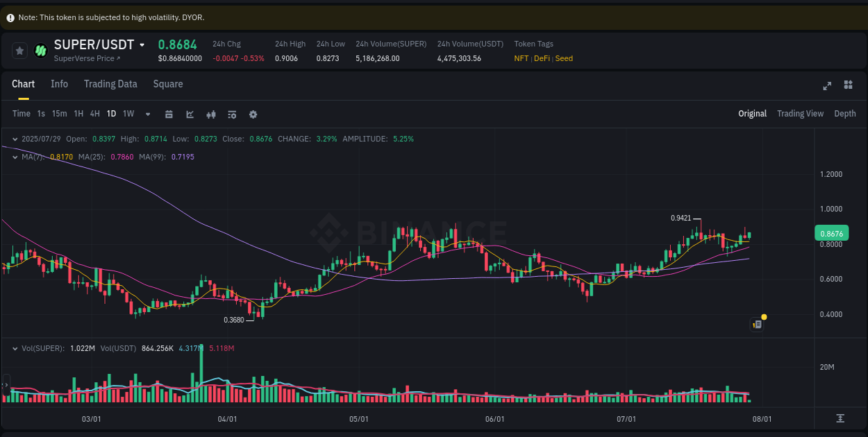Switch to the Trading Data tab
The image size is (868, 437).
click(x=110, y=84)
